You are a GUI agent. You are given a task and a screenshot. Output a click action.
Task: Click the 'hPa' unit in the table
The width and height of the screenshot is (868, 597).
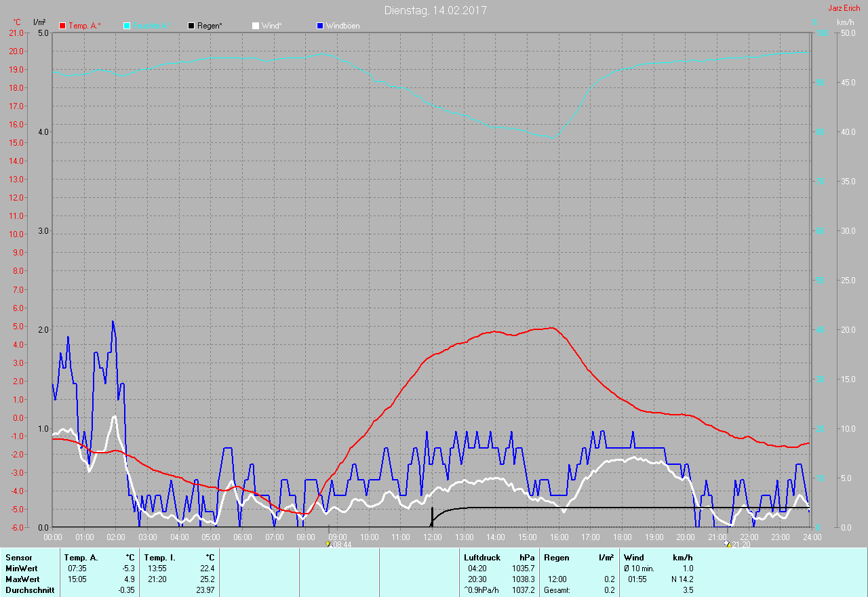tap(527, 558)
